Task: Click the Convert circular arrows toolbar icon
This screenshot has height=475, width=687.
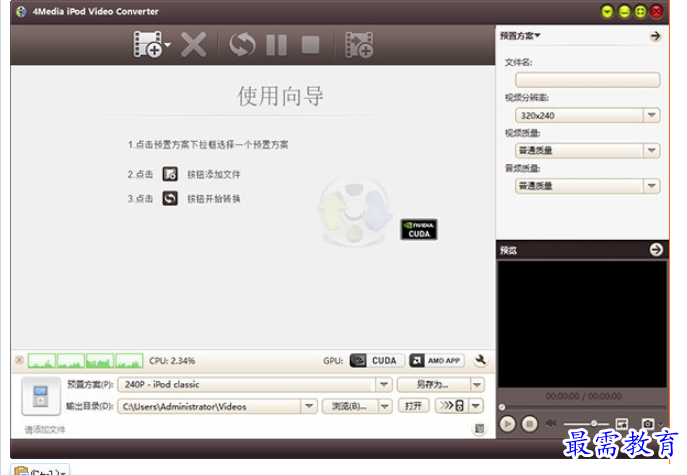Action: coord(242,44)
